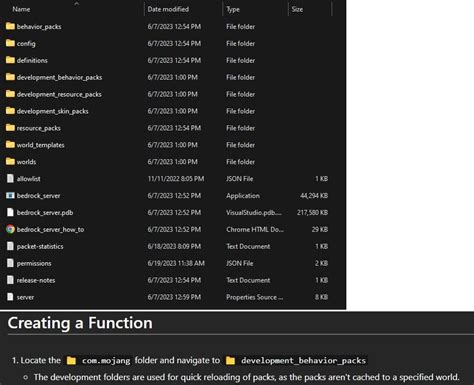The width and height of the screenshot is (474, 385).
Task: Select the development_resource_packs folder name
Action: [59, 94]
